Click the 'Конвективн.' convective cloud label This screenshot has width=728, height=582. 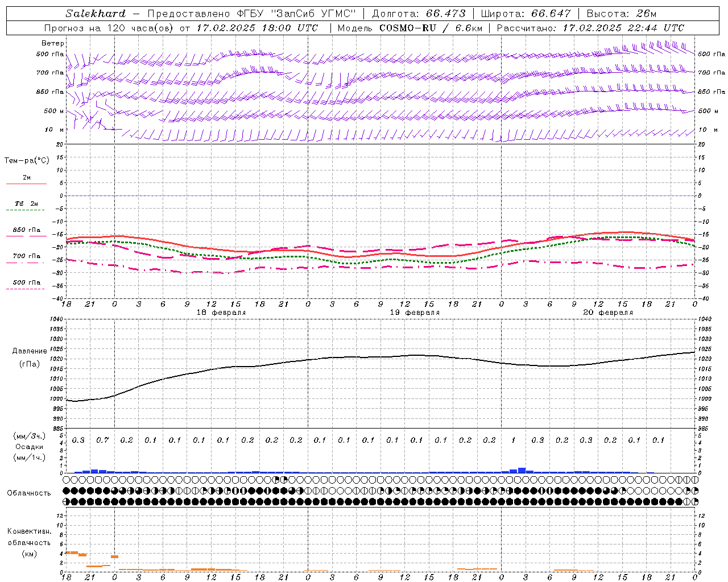[x=29, y=531]
